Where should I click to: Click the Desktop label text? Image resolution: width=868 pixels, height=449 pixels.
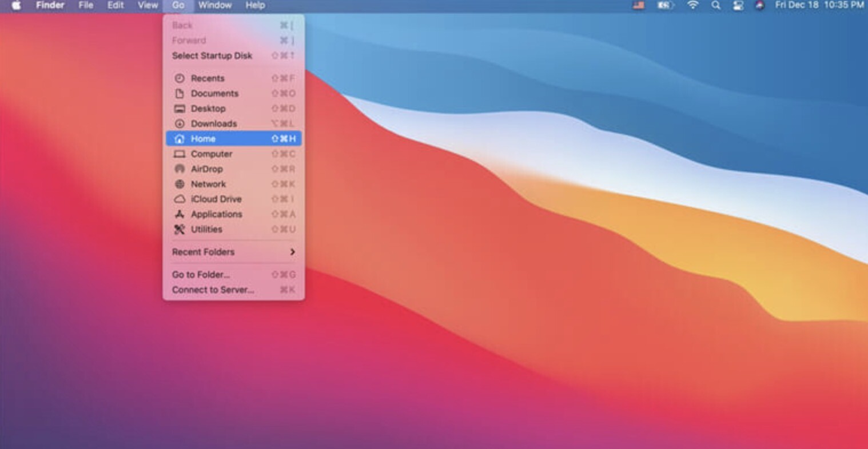click(208, 109)
